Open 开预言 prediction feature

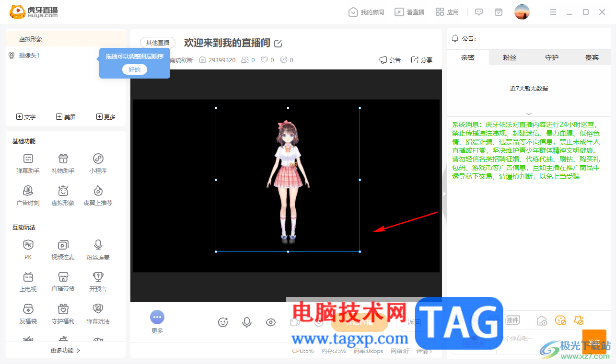pyautogui.click(x=98, y=282)
